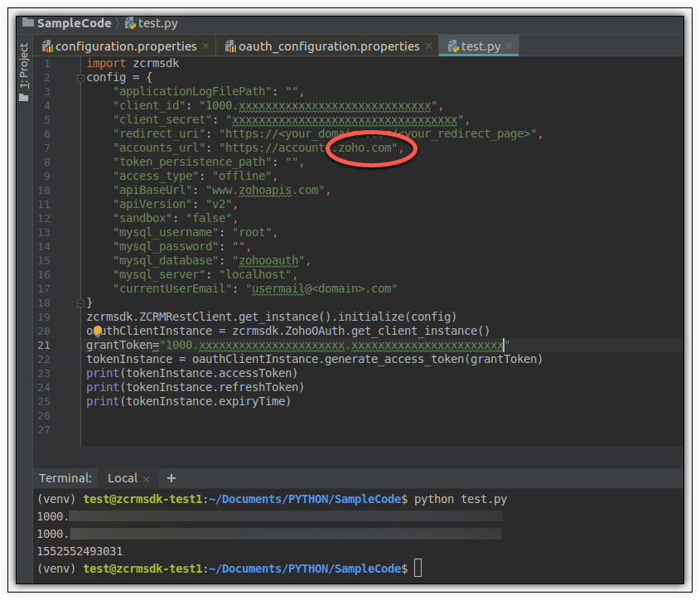The width and height of the screenshot is (700, 600).
Task: Click "zcrmsdk" module name on line 1
Action: click(x=156, y=64)
